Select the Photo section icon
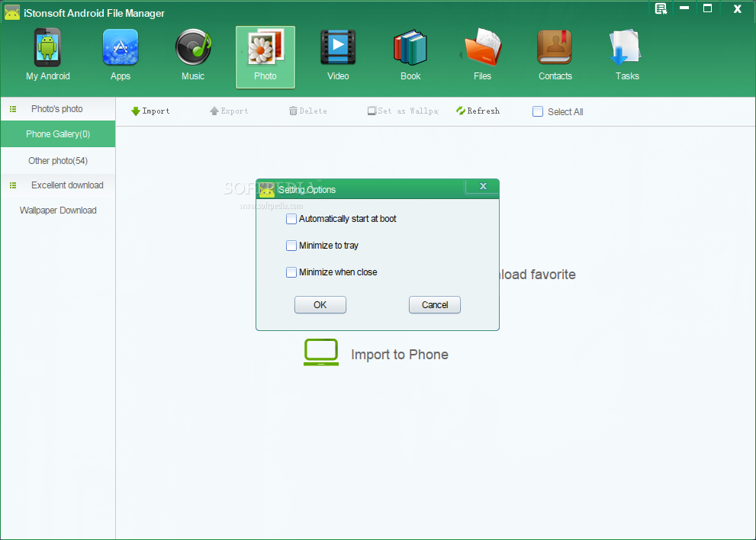756x540 pixels. coord(265,57)
